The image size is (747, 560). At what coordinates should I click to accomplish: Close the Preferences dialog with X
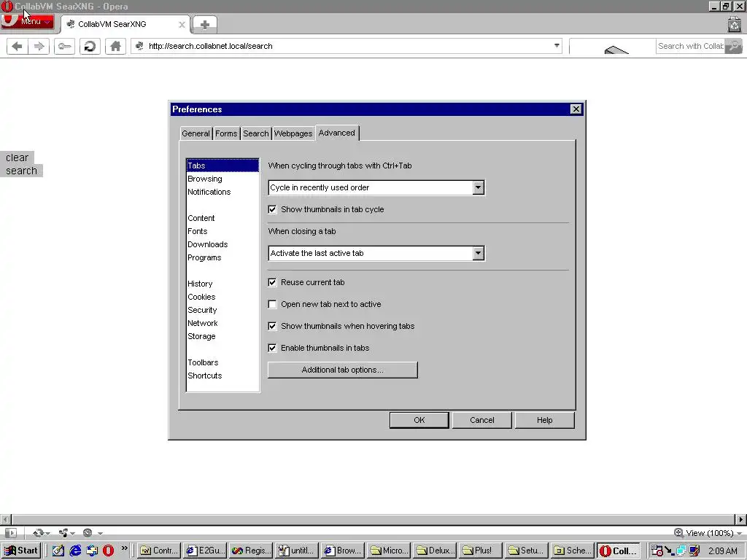(x=576, y=109)
